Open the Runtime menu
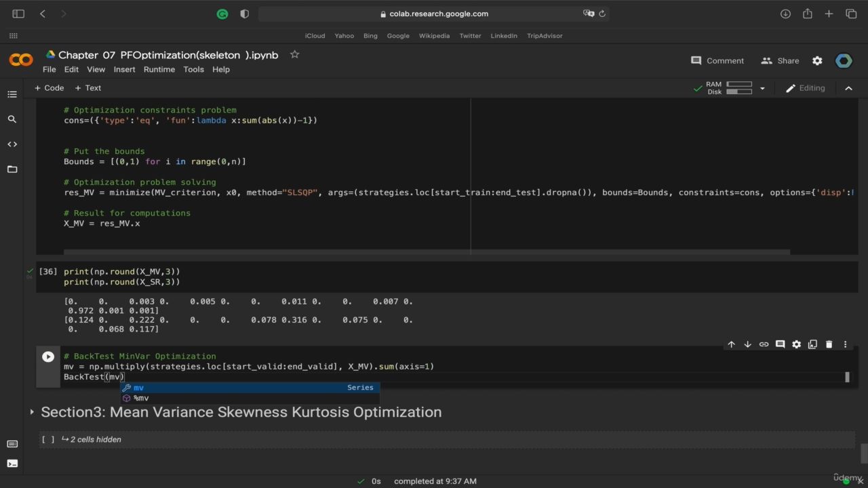 click(x=159, y=69)
